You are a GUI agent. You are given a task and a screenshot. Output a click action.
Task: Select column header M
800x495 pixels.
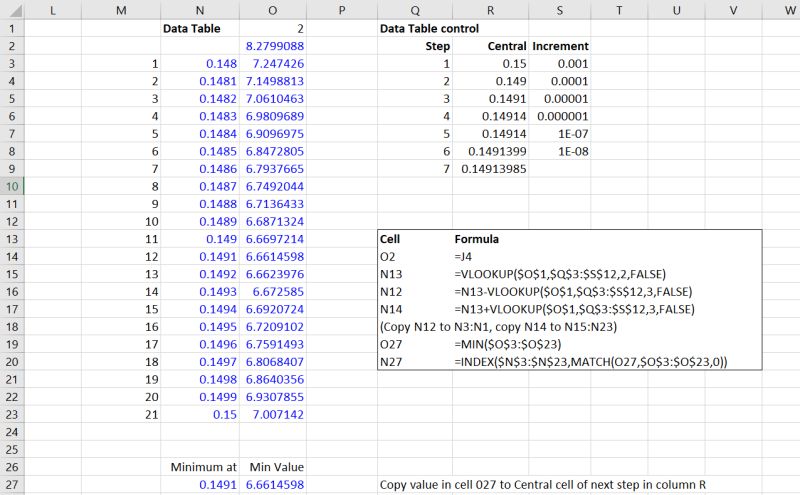[x=121, y=10]
